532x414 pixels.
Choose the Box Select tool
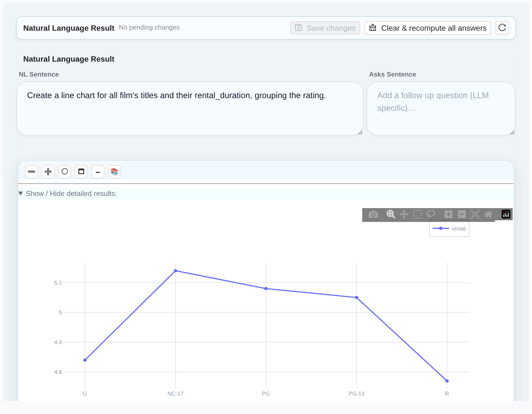tap(418, 214)
